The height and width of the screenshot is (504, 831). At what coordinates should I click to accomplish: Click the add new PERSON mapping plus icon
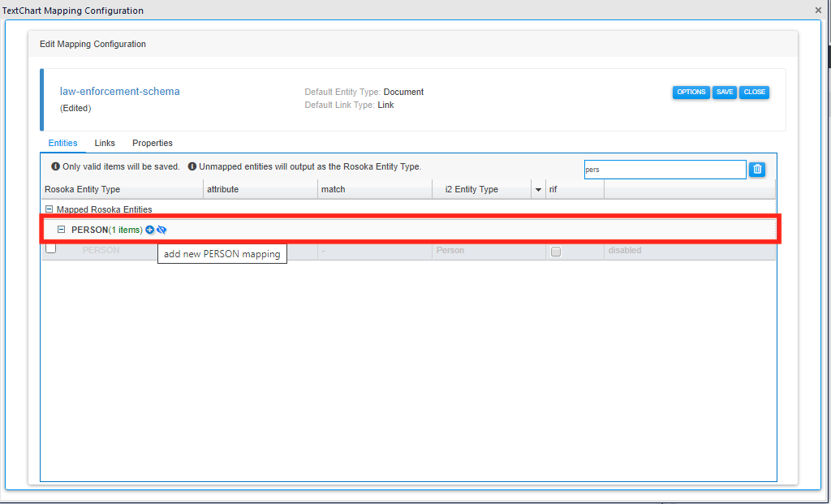click(149, 230)
